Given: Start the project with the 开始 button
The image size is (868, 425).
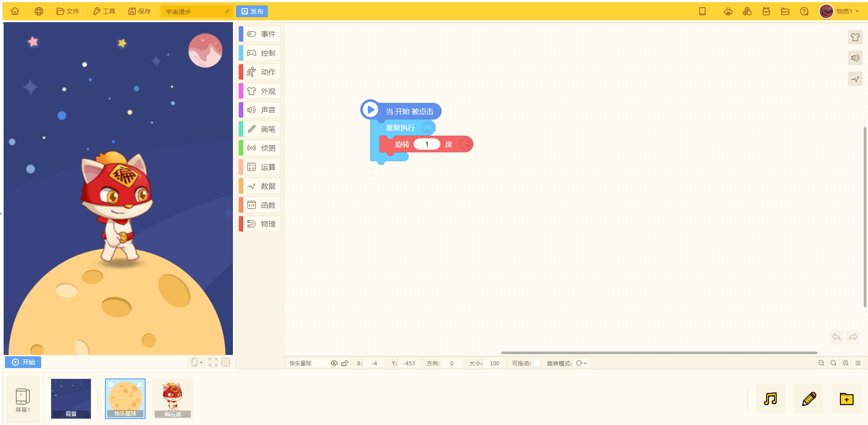Looking at the screenshot, I should coord(23,362).
